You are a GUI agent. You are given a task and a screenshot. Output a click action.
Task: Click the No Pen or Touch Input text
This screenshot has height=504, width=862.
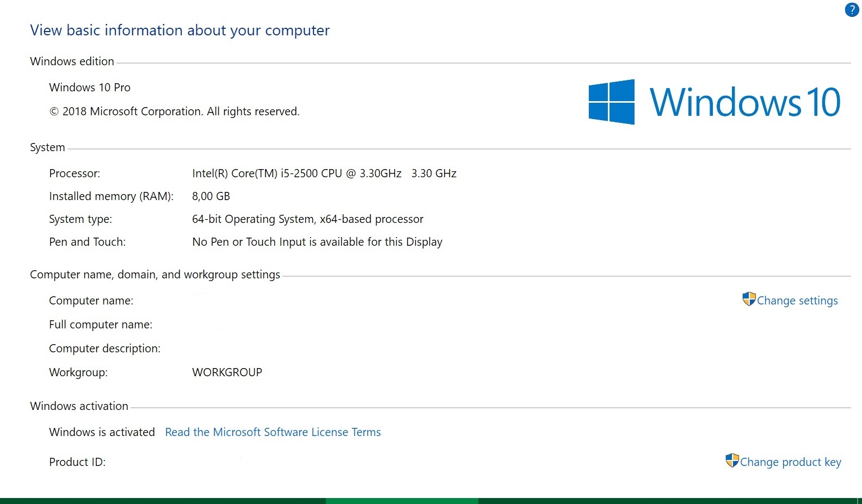317,242
